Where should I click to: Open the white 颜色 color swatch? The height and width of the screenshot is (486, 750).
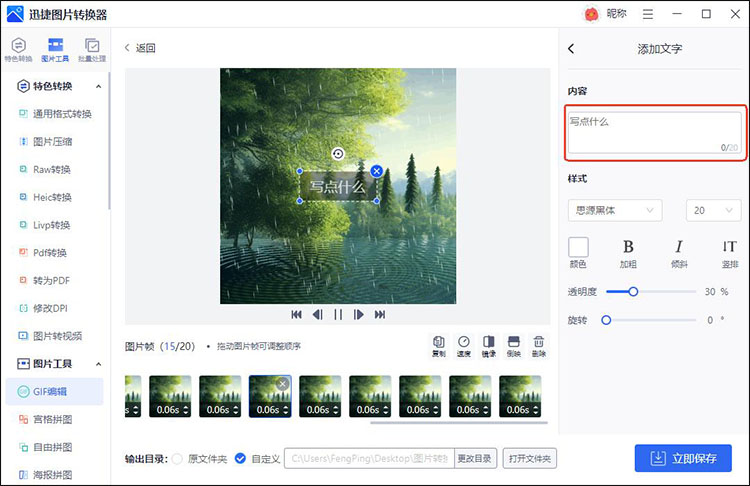point(578,247)
